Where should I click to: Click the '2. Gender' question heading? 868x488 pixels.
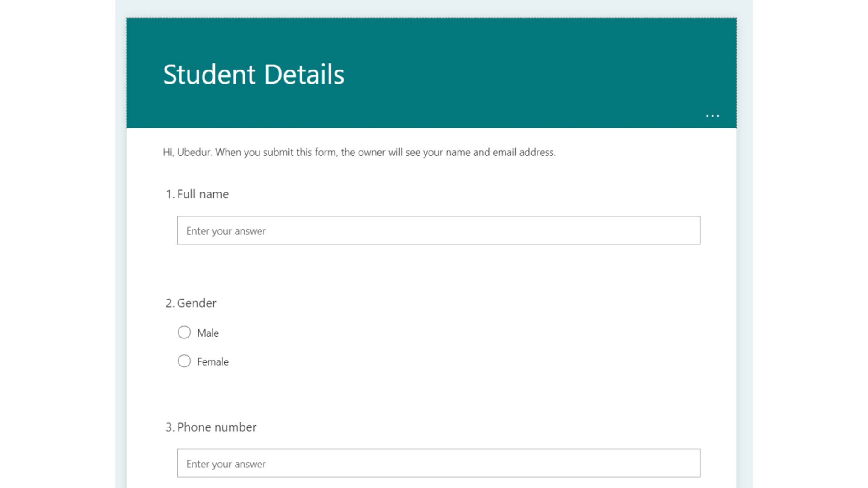click(x=191, y=303)
